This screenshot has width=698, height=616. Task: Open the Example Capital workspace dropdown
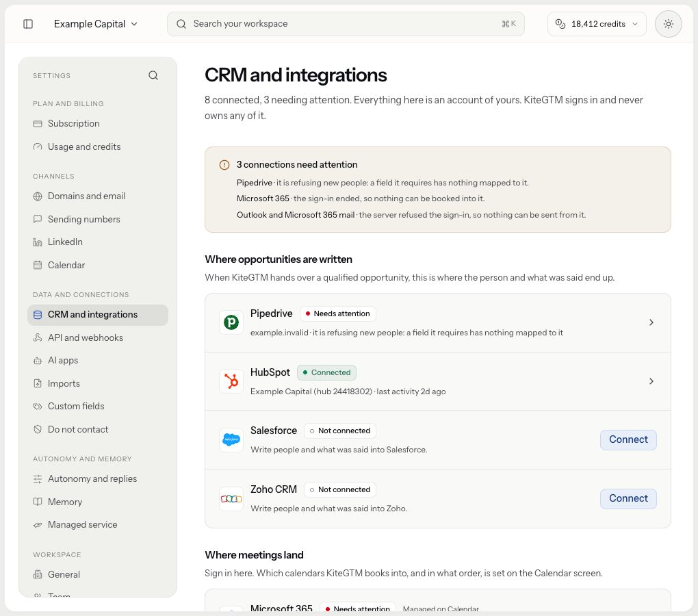[x=96, y=23]
